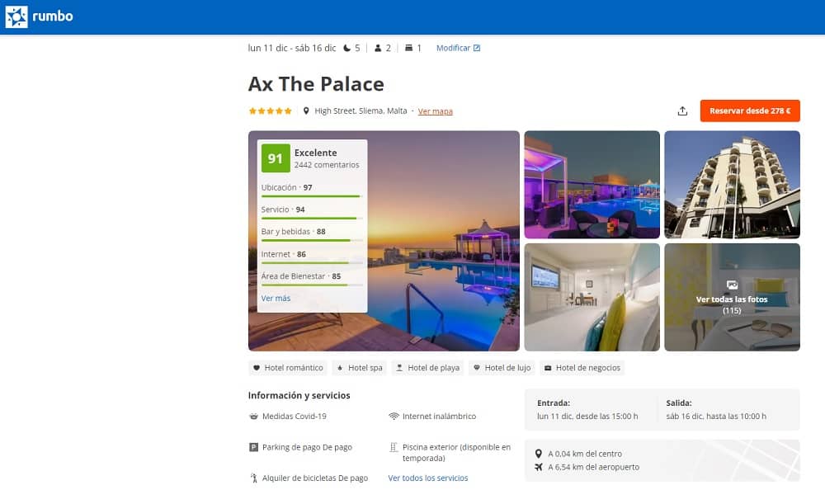Click Área de Bienestar 85 rating label
The height and width of the screenshot is (504, 825).
tap(301, 276)
